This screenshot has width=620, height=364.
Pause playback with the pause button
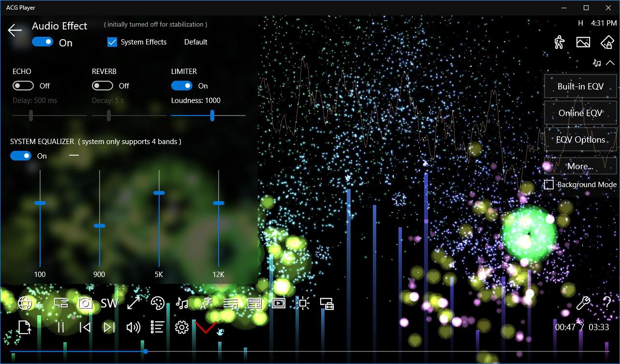(61, 327)
